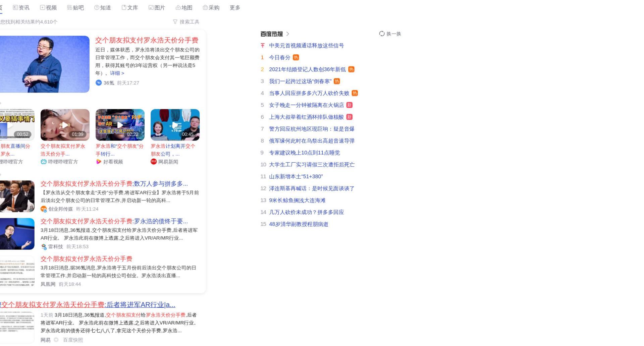
Task: Switch to the 视频 tab
Action: [48, 7]
